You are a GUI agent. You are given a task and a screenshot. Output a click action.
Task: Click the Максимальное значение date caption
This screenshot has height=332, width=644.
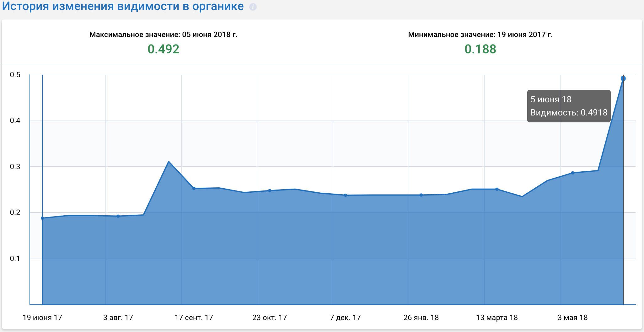pos(164,35)
